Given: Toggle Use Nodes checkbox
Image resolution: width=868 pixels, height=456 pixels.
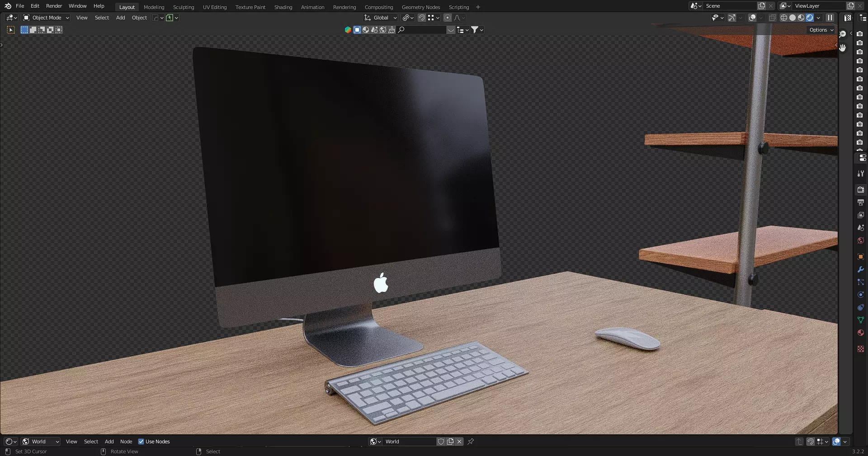Looking at the screenshot, I should click(141, 442).
